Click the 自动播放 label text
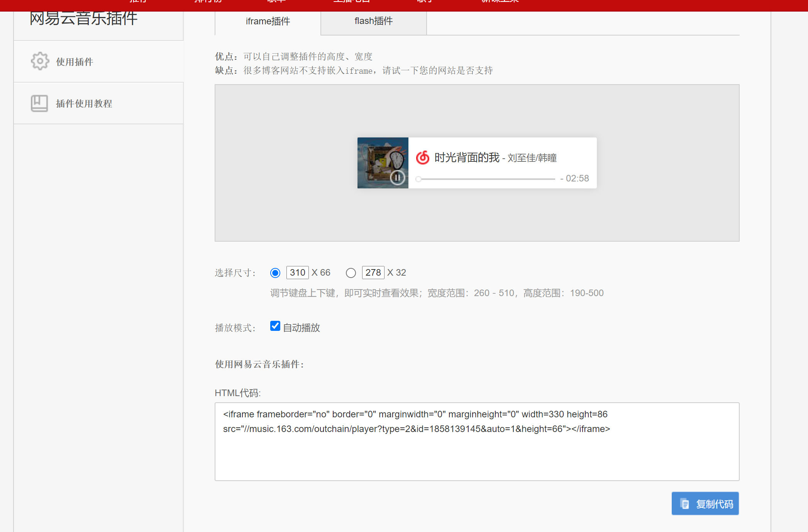This screenshot has height=532, width=808. coord(302,328)
